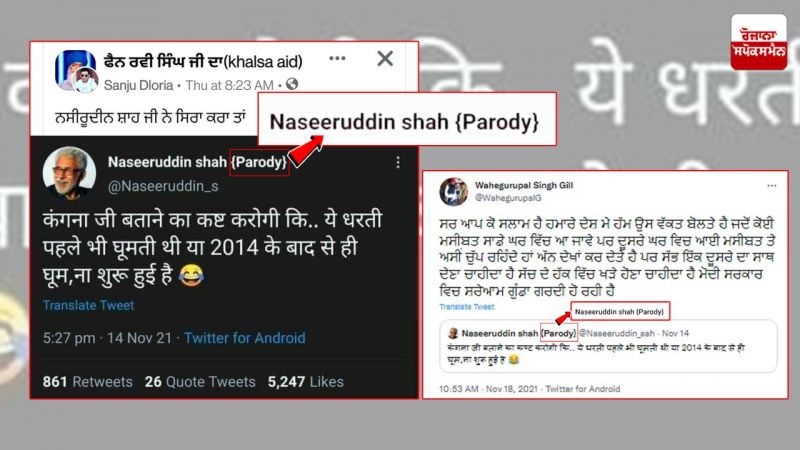Screen dimensions: 800x450
Task: Click Translate Tweet in dark tweet
Action: pos(88,305)
